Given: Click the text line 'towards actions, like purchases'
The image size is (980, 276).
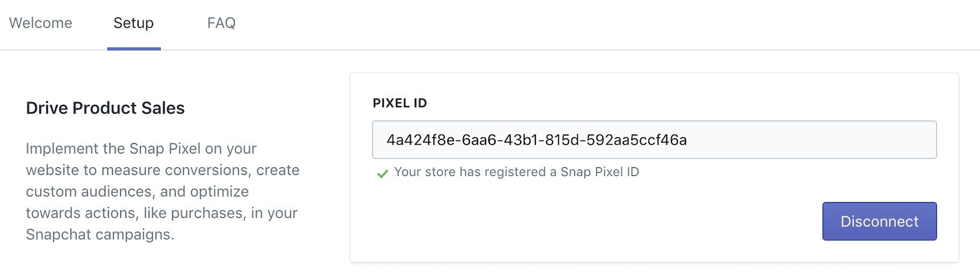Looking at the screenshot, I should click(162, 213).
